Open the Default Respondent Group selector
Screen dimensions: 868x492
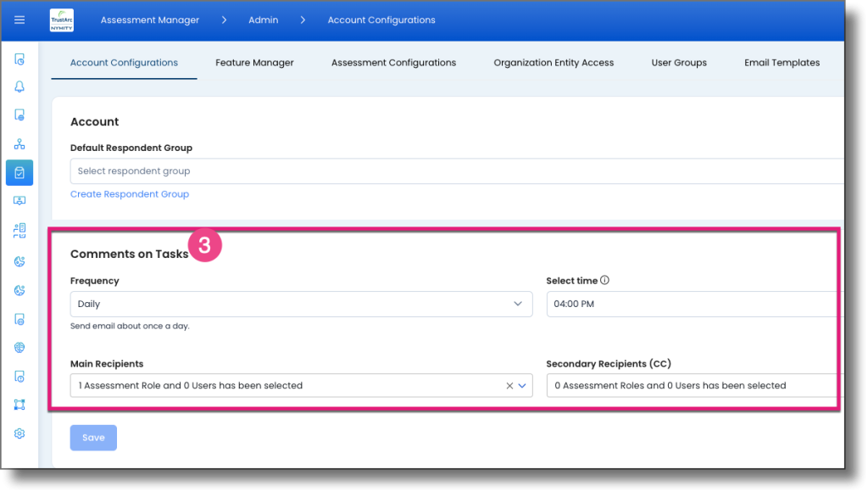coord(457,171)
